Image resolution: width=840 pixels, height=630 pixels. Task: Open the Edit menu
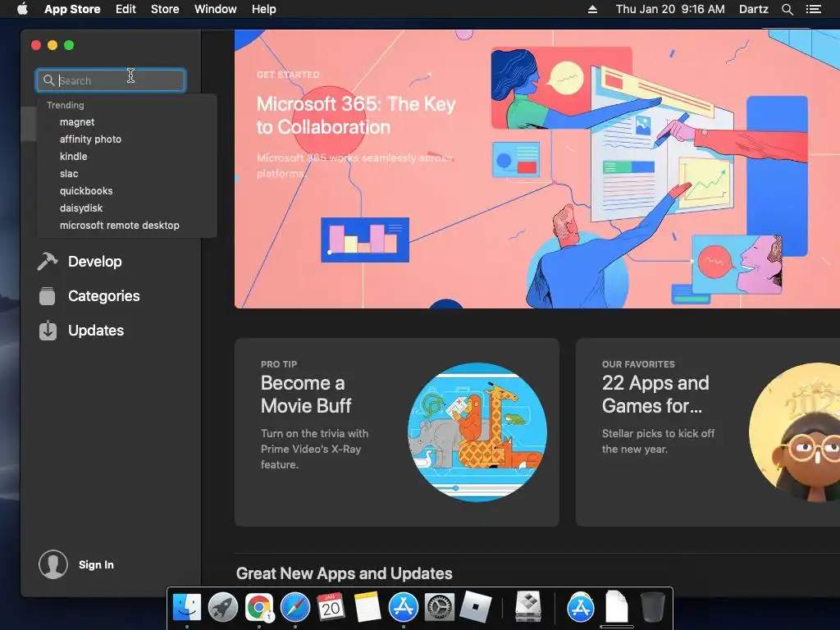[126, 9]
